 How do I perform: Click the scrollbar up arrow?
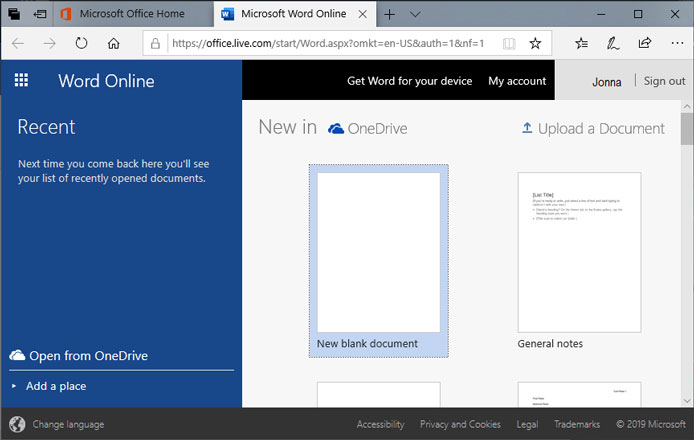click(x=687, y=106)
